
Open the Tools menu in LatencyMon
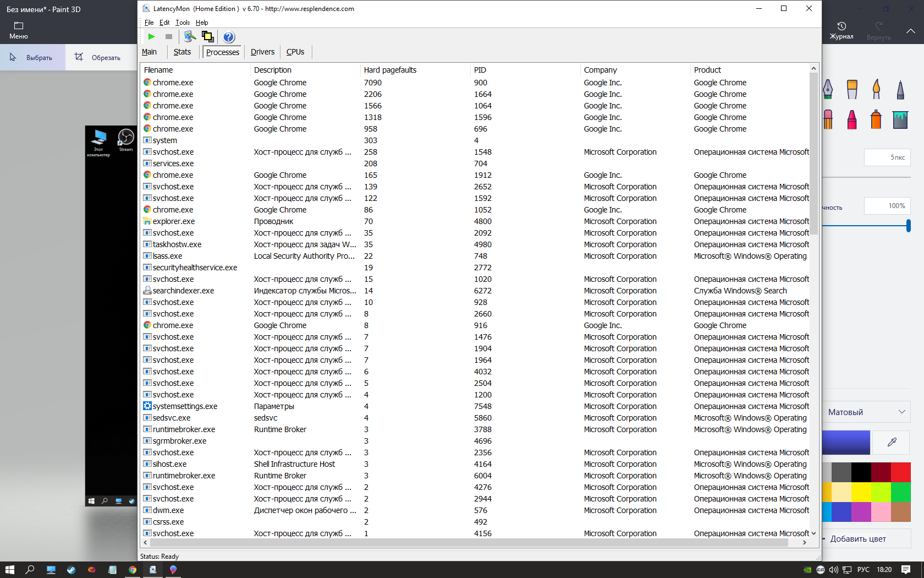[x=183, y=23]
